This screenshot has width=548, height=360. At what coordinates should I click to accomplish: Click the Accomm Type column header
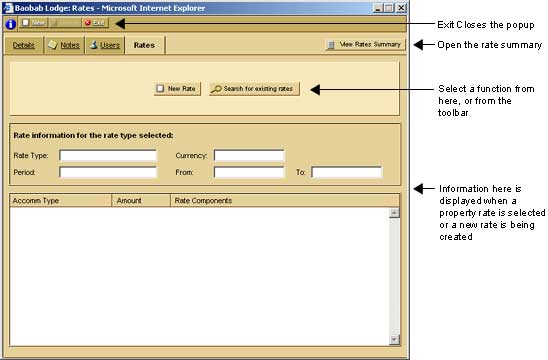(60, 201)
